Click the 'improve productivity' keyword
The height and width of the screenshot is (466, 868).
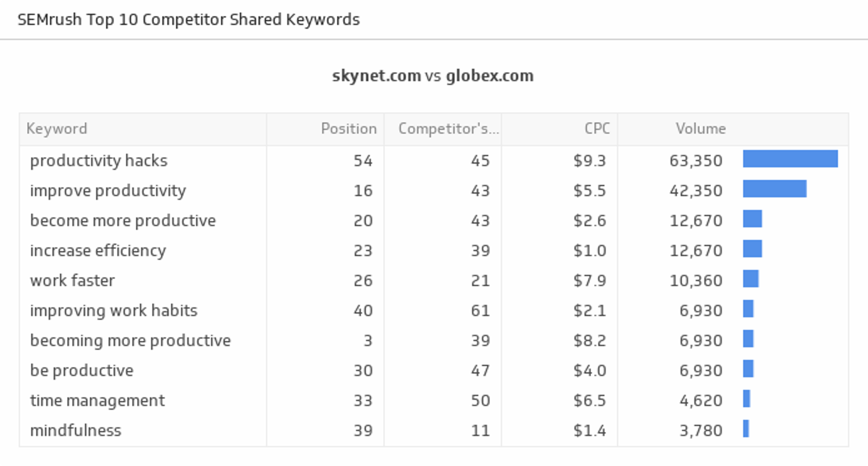coord(108,190)
